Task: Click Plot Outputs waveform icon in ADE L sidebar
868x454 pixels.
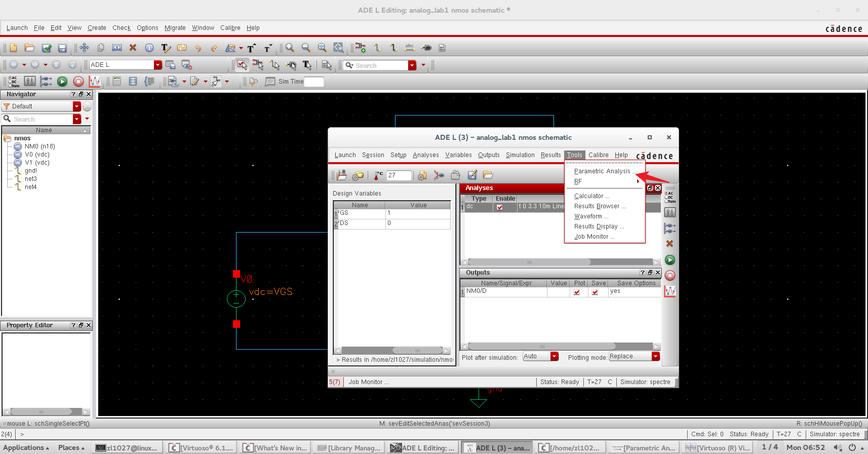Action: [670, 291]
